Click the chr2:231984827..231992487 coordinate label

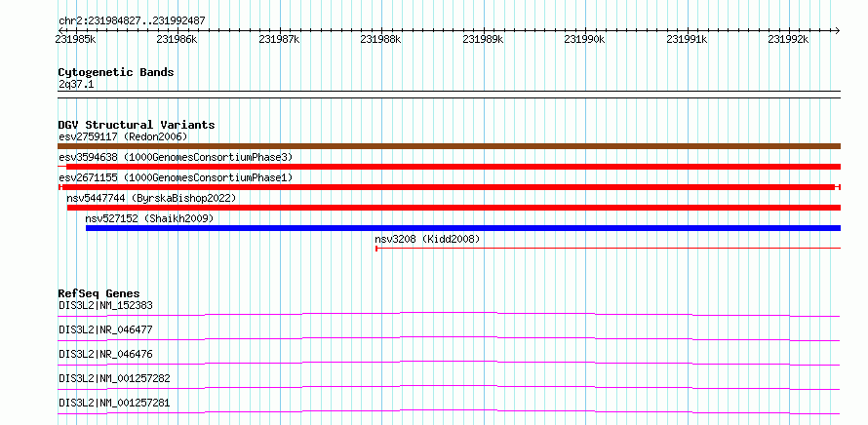(x=132, y=20)
